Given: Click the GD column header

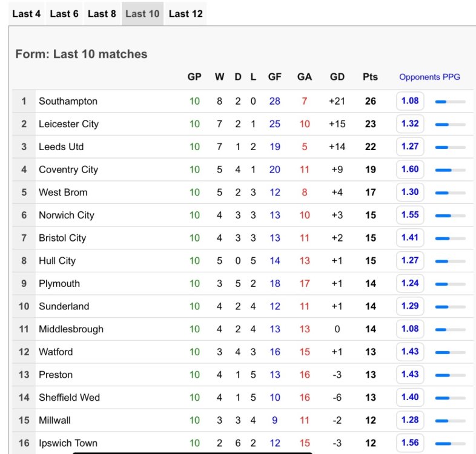Looking at the screenshot, I should [337, 77].
